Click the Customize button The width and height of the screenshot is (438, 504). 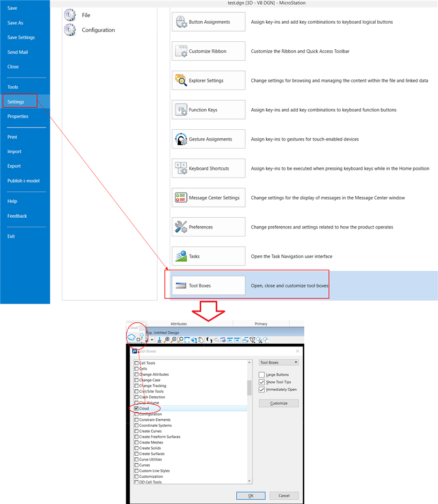point(279,403)
